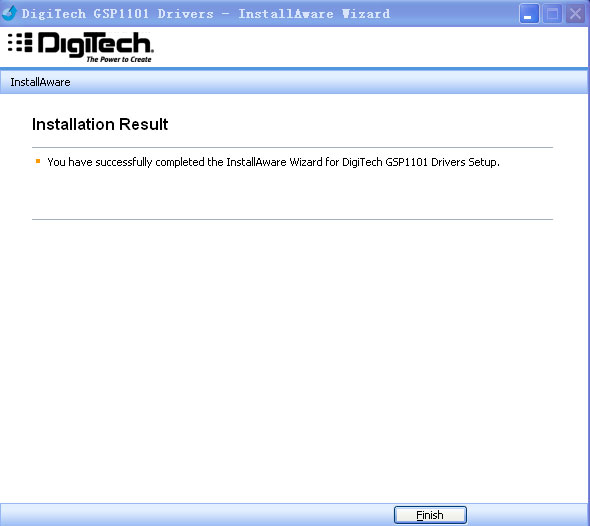The width and height of the screenshot is (590, 526).
Task: Click the dotted grid emblem beside DigiTech
Action: coord(20,42)
